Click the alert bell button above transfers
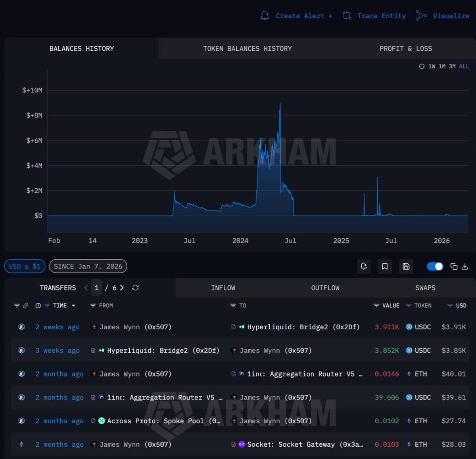The image size is (476, 459). [x=363, y=266]
